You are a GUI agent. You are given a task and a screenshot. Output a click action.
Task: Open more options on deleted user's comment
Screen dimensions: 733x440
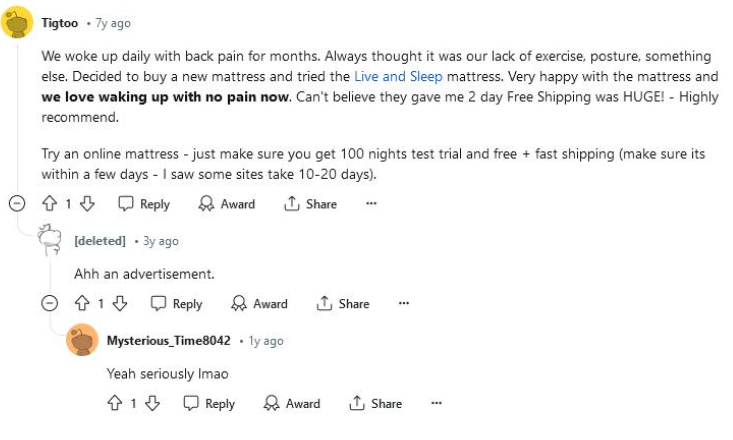click(x=404, y=304)
